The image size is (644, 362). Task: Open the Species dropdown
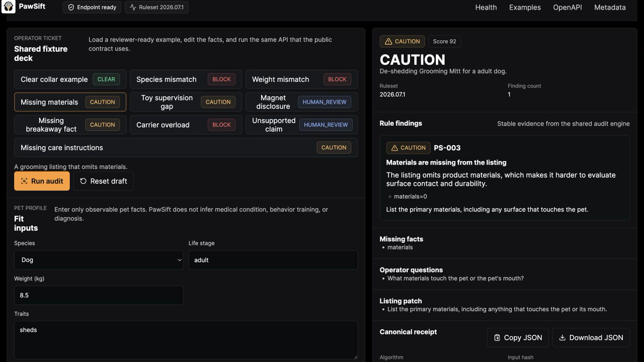click(99, 260)
